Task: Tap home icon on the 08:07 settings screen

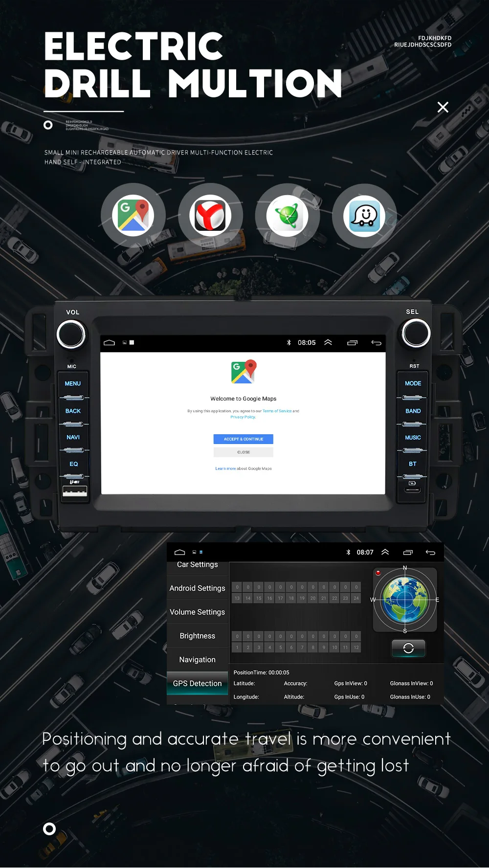Action: point(180,552)
